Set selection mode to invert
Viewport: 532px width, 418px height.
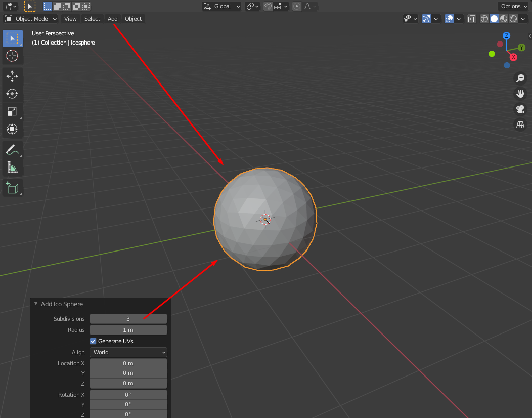click(77, 6)
